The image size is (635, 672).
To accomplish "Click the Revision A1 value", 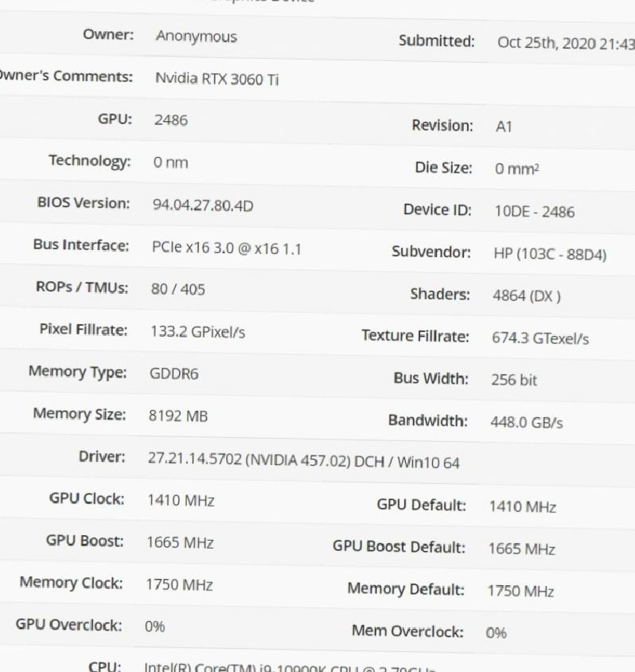I will click(504, 127).
